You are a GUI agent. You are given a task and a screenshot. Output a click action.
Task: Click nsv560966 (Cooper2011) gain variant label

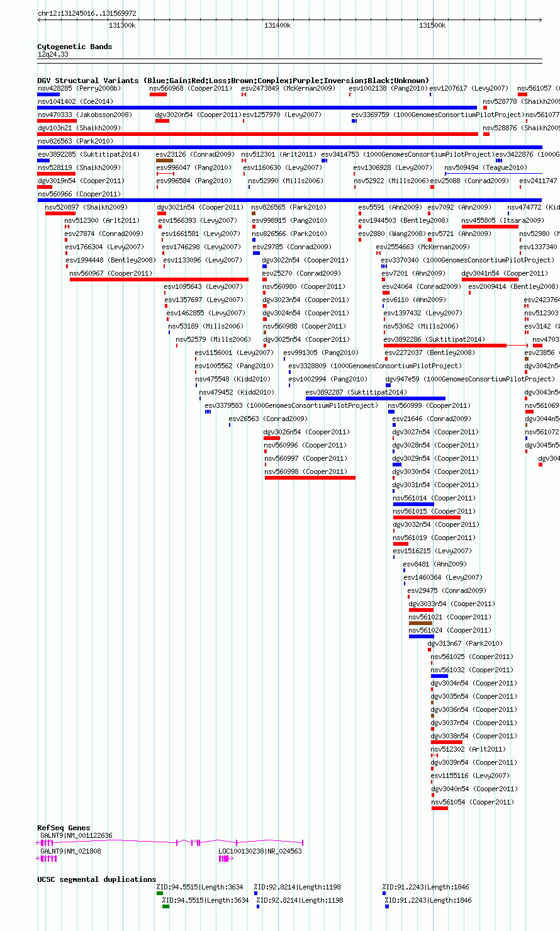pyautogui.click(x=79, y=195)
